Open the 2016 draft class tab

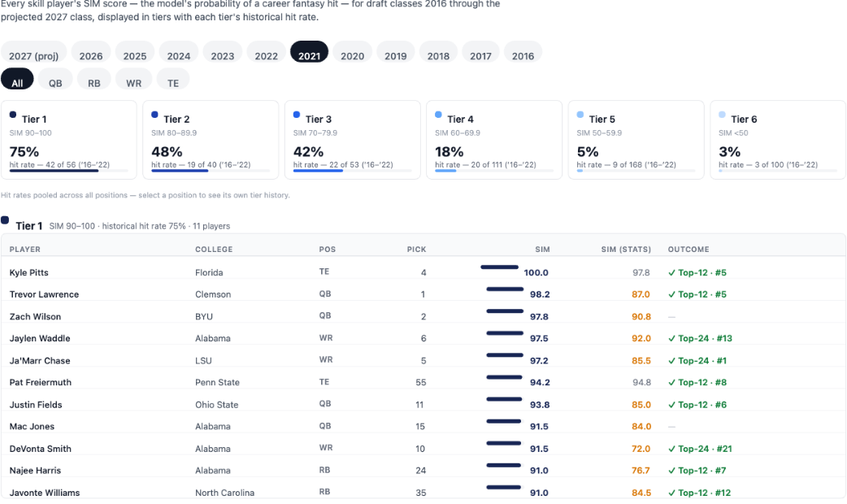(x=523, y=53)
